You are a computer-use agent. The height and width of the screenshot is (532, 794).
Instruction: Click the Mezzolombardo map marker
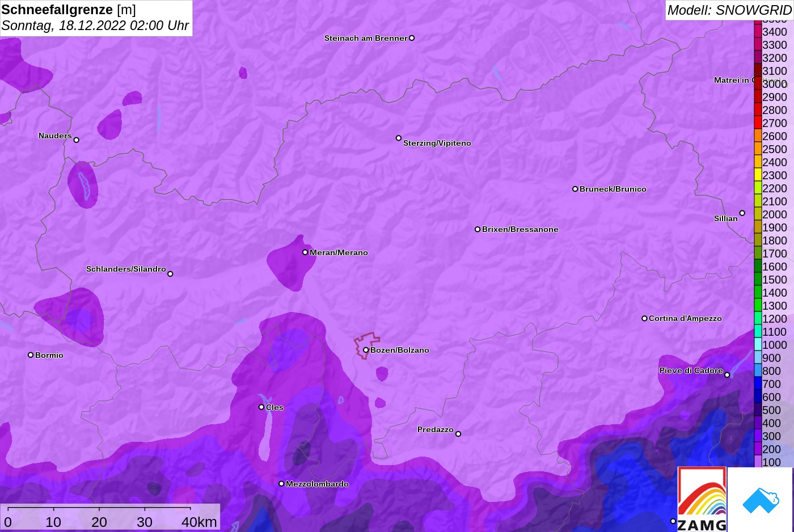point(281,484)
